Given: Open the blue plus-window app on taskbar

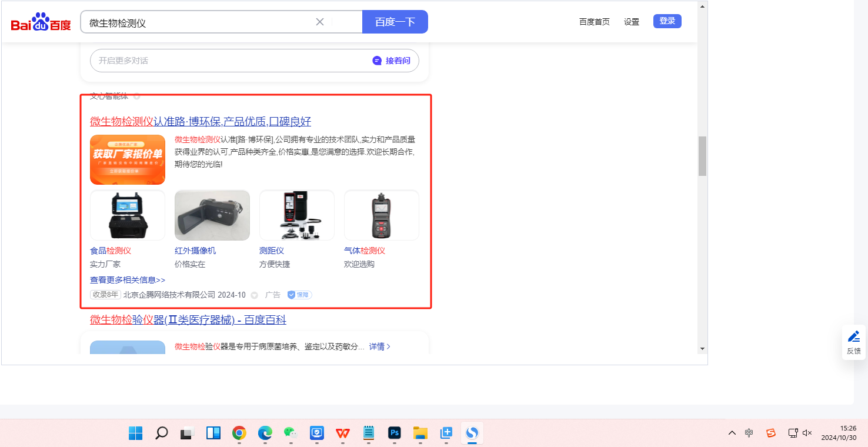Looking at the screenshot, I should pos(446,433).
